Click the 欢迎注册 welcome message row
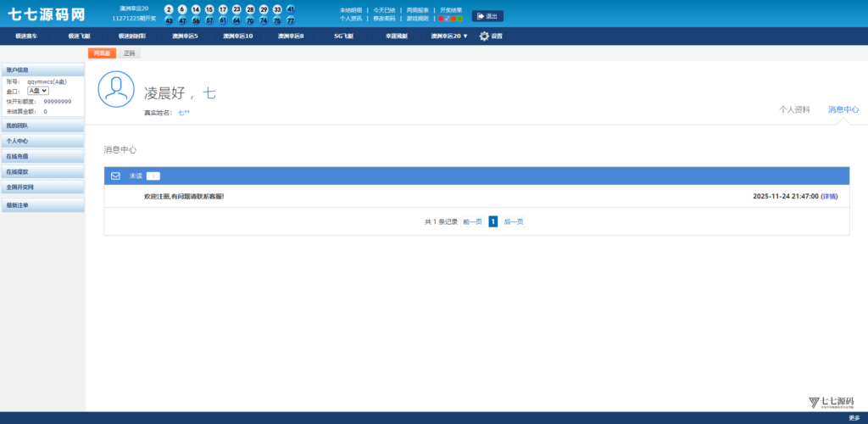Image resolution: width=868 pixels, height=424 pixels. pos(476,197)
